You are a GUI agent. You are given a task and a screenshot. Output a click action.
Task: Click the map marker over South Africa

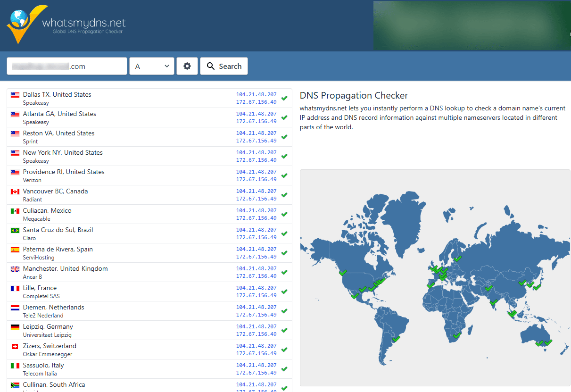tap(456, 335)
